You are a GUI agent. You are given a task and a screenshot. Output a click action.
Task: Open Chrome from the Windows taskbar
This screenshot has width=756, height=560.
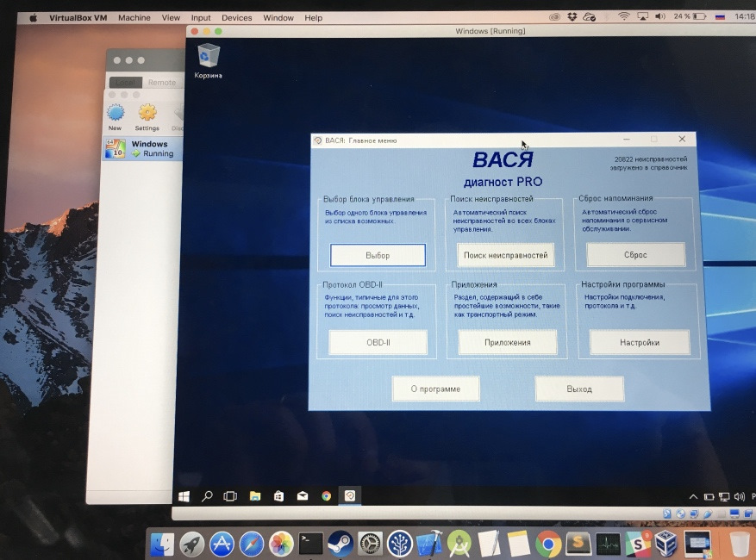(x=327, y=496)
